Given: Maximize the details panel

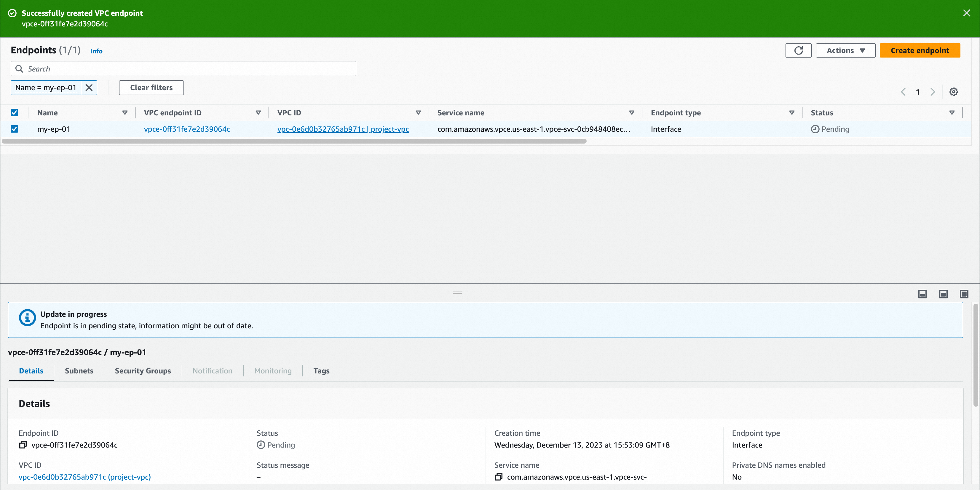Looking at the screenshot, I should pos(964,294).
